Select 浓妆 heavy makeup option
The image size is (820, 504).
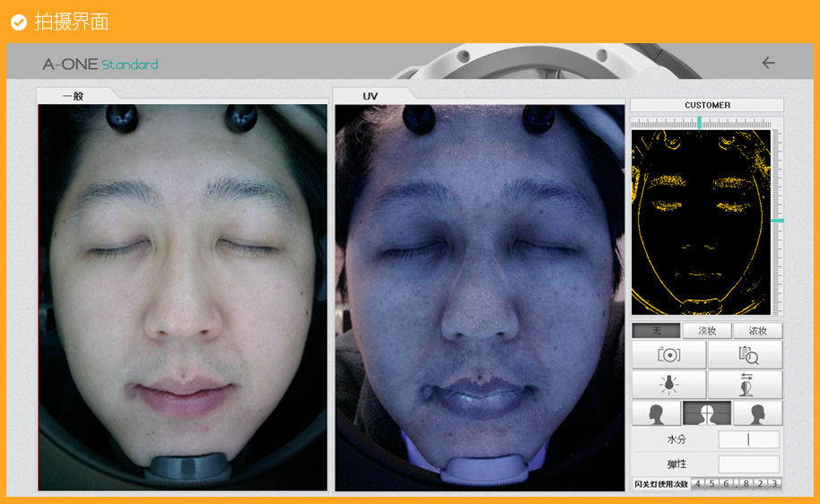point(758,330)
